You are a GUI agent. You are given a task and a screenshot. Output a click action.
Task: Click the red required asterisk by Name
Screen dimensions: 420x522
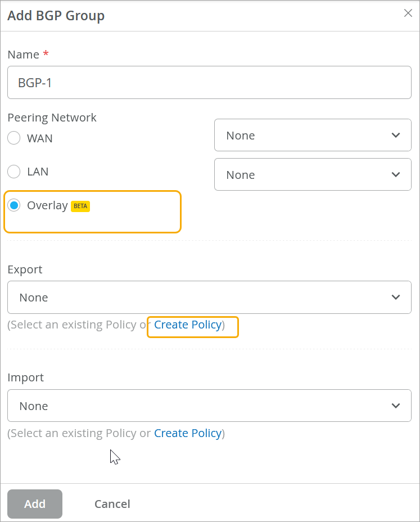click(x=46, y=55)
